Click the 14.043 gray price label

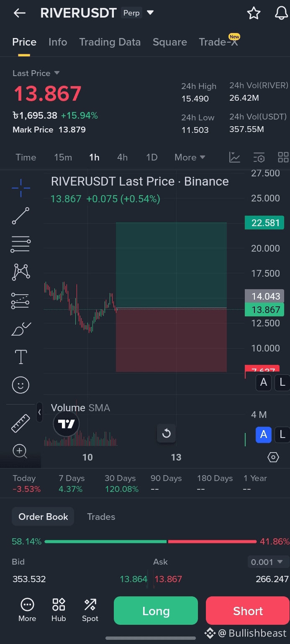point(264,296)
